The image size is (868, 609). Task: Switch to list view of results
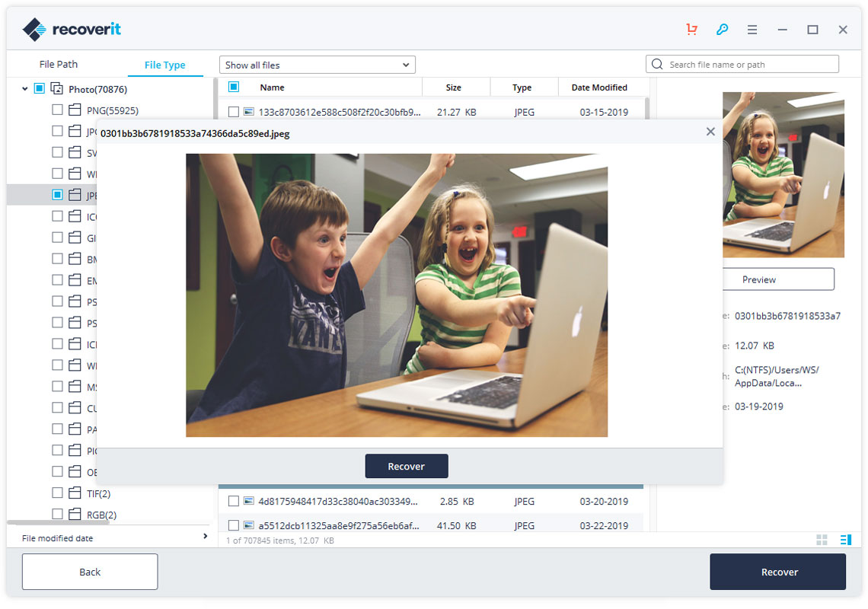[x=845, y=540]
